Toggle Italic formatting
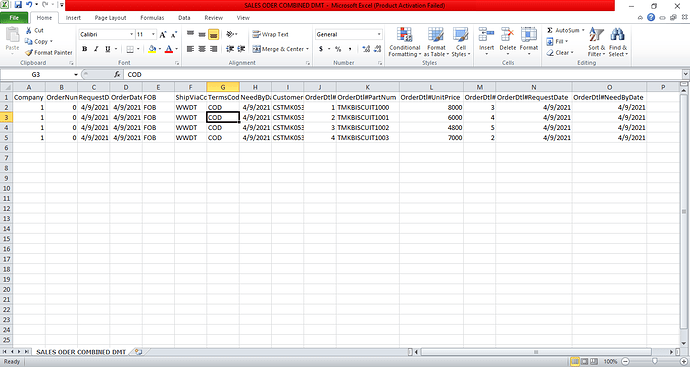Viewport: 690px width, 367px height. coord(96,49)
